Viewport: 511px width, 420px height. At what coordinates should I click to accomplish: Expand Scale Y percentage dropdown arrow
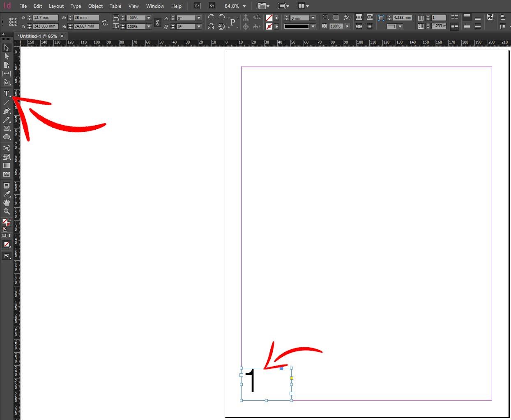tap(149, 27)
